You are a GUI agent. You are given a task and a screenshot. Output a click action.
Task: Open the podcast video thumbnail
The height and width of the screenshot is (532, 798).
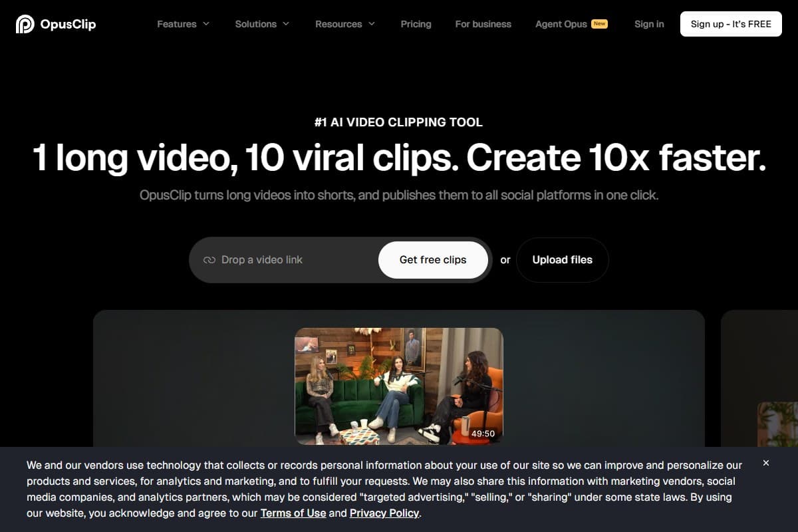399,386
